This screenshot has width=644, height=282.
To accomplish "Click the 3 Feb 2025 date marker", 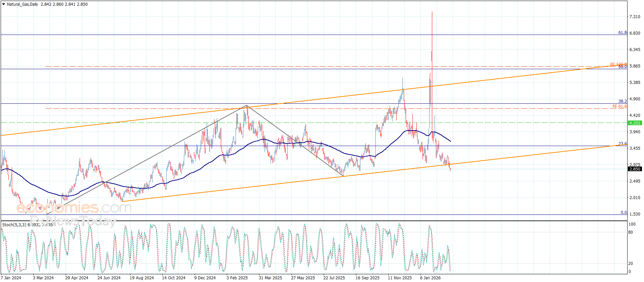I will point(237,278).
